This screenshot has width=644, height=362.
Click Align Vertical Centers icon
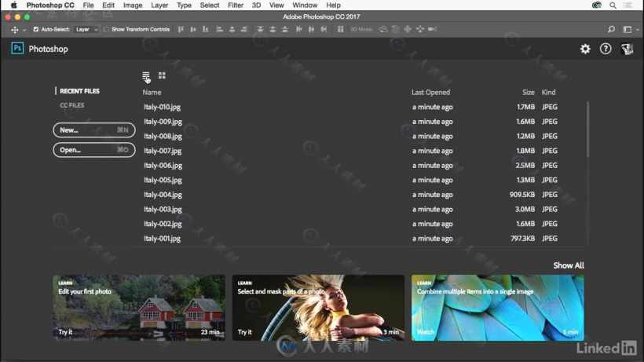(193, 29)
